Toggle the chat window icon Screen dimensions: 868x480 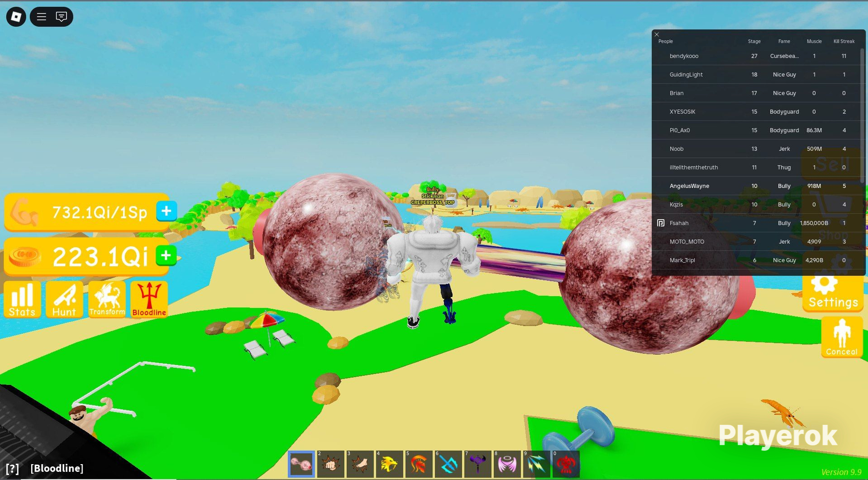coord(61,17)
